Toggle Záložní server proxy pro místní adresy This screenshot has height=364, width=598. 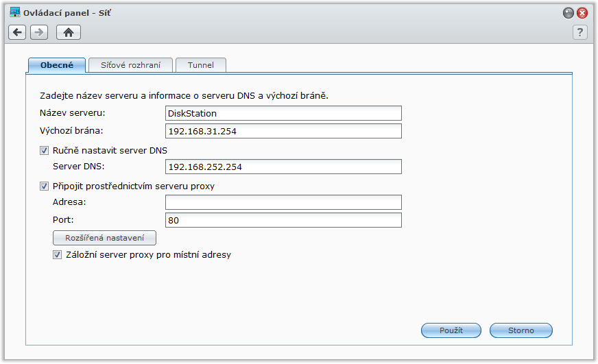pyautogui.click(x=57, y=254)
